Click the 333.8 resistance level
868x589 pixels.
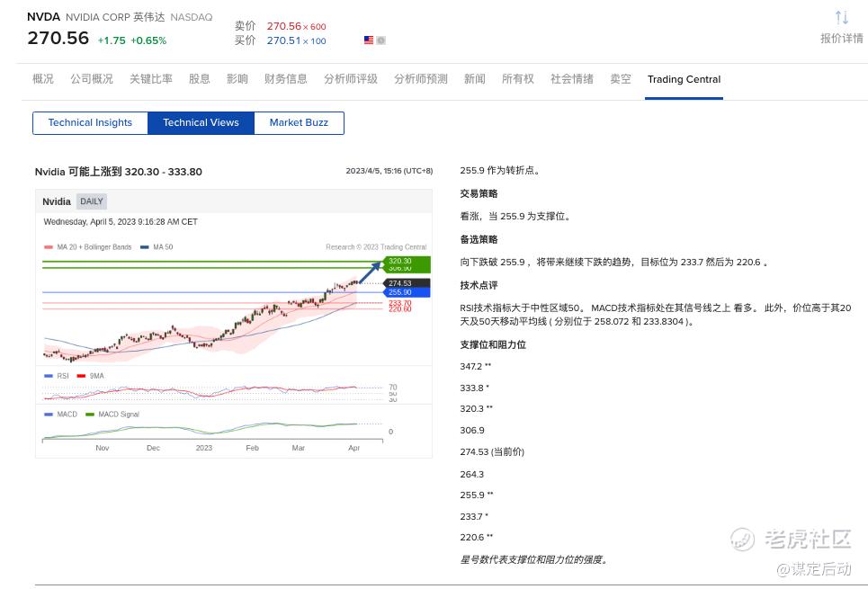474,388
